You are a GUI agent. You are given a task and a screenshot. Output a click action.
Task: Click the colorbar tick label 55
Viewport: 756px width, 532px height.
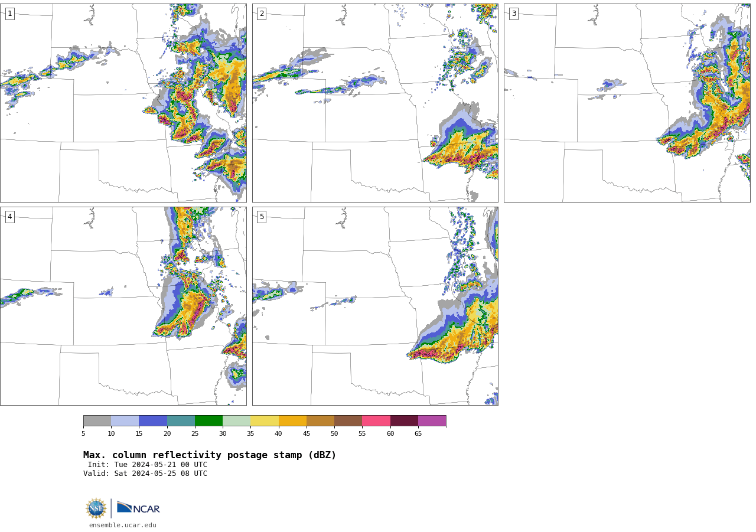[362, 434]
